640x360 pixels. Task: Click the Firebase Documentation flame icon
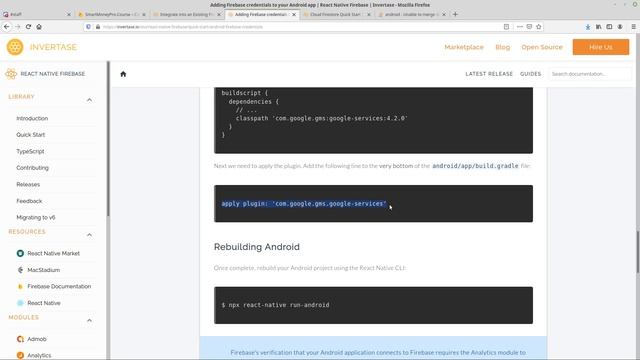(20, 287)
